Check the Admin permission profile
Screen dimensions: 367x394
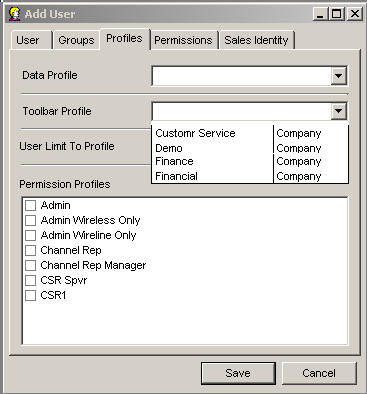(x=30, y=205)
